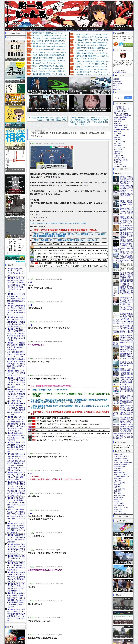Click the green Feedly Follow button

tap(128, 45)
